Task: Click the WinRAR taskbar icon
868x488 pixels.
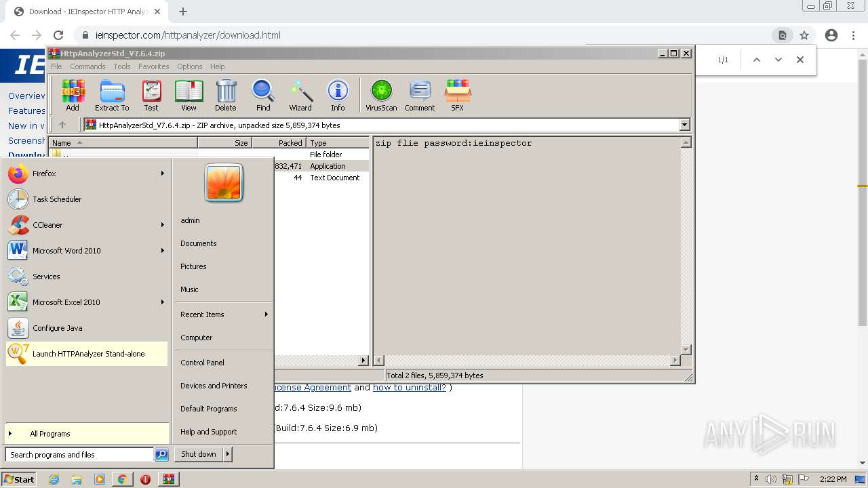Action: [168, 479]
